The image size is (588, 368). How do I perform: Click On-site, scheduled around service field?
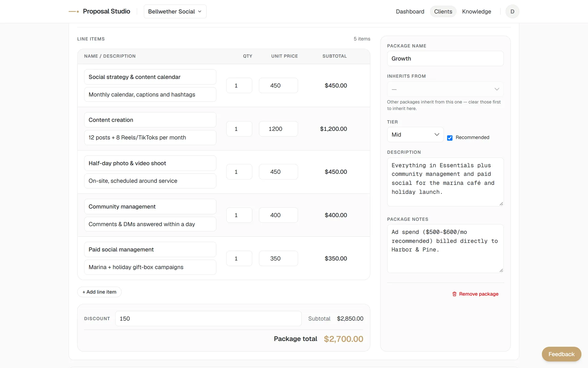150,181
